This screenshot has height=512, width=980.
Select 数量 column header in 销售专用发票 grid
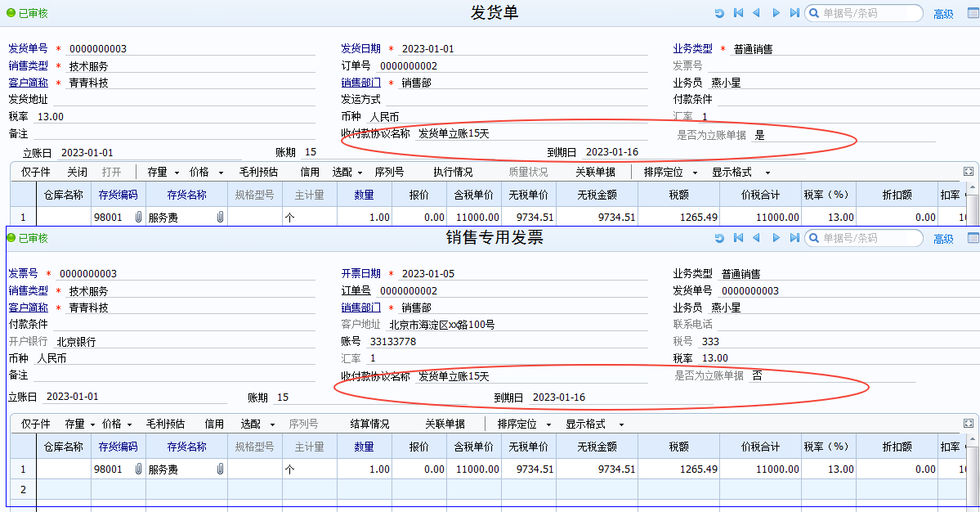pos(365,447)
